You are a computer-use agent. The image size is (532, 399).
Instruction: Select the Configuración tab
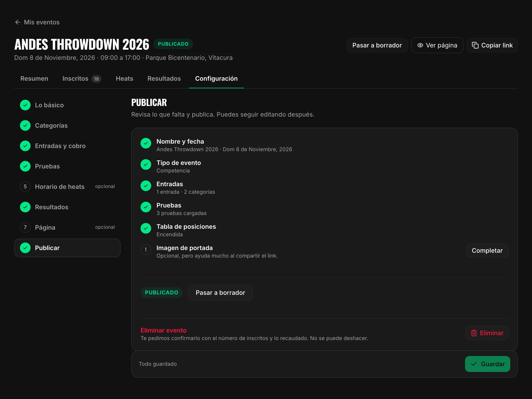pyautogui.click(x=216, y=79)
